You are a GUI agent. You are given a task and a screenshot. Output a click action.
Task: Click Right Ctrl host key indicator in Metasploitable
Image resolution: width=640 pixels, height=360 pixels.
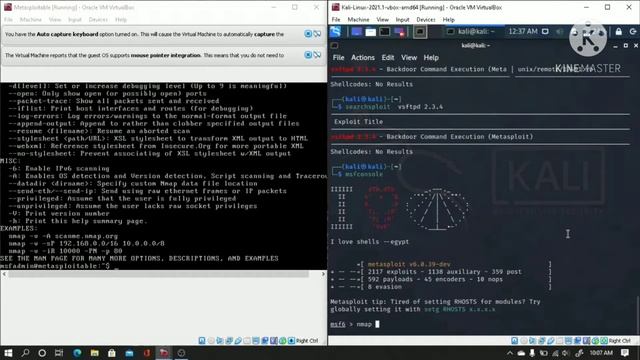pyautogui.click(x=307, y=341)
